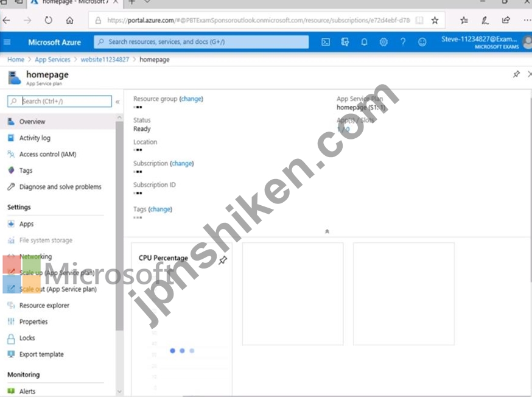Collapse the left menu with double chevron

click(117, 102)
